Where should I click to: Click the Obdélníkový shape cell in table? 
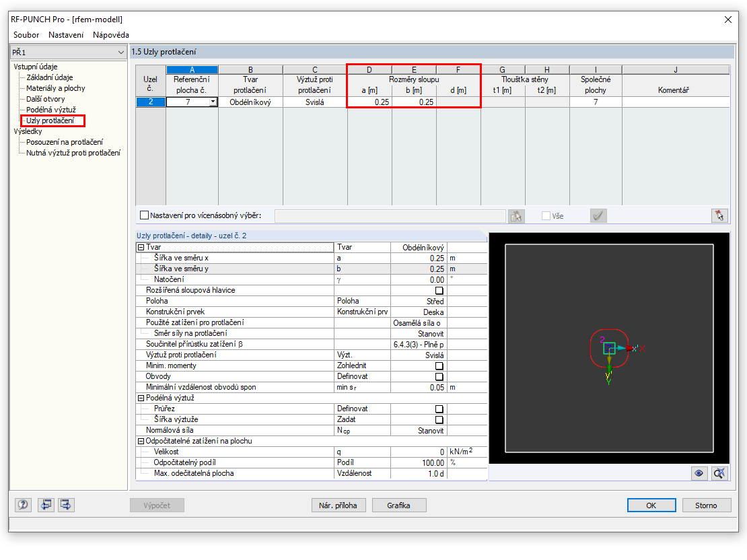(250, 102)
